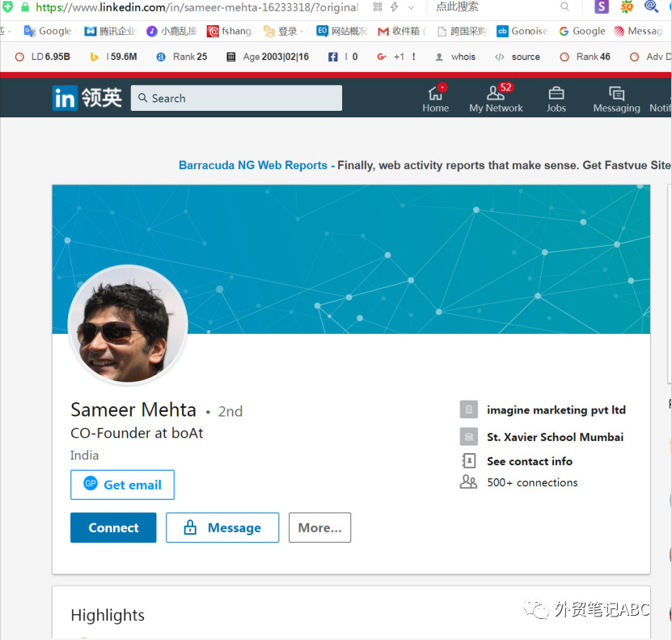The width and height of the screenshot is (672, 640).
Task: Click the browser search magnifier icon
Action: [x=565, y=6]
